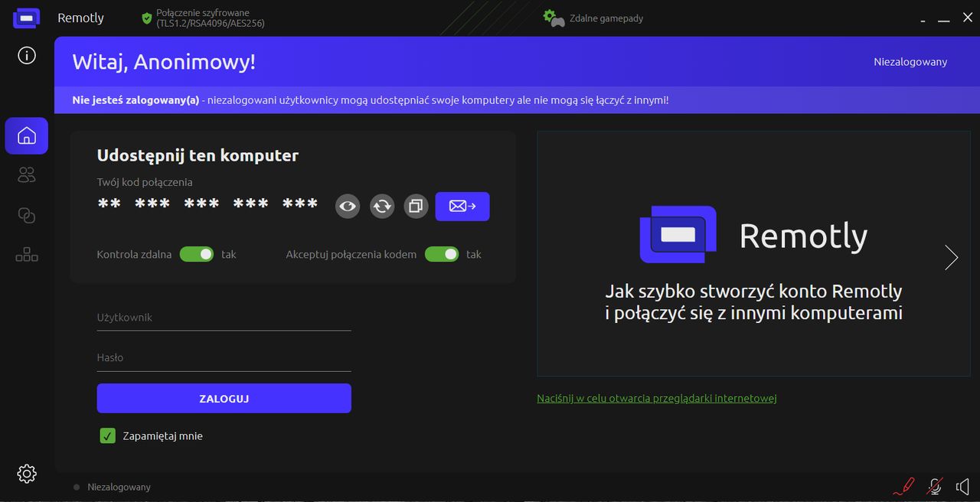Viewport: 980px width, 502px height.
Task: Open link Naciśnij w celu otwarcia przeglądarki internetowej
Action: pyautogui.click(x=657, y=398)
